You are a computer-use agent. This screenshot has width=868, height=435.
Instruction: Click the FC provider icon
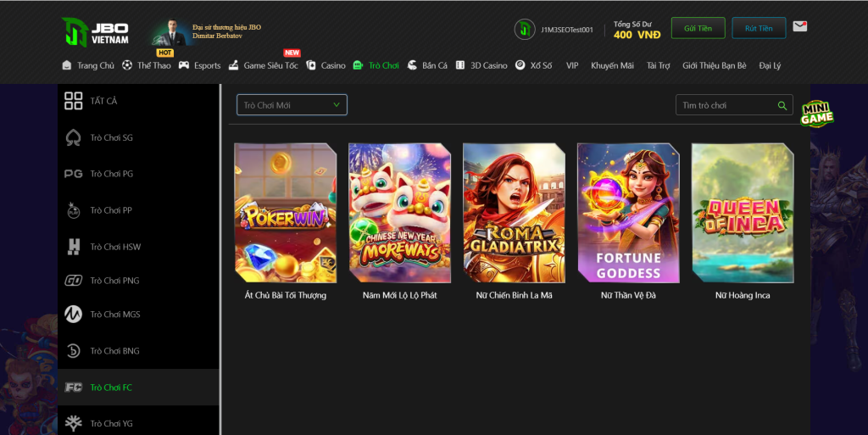point(73,388)
